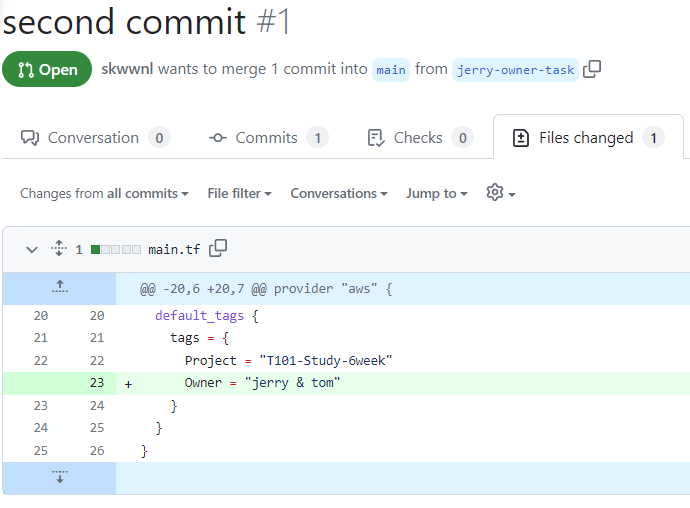Screen dimensions: 690x508
Task: Switch to the Commits tab
Action: (268, 138)
